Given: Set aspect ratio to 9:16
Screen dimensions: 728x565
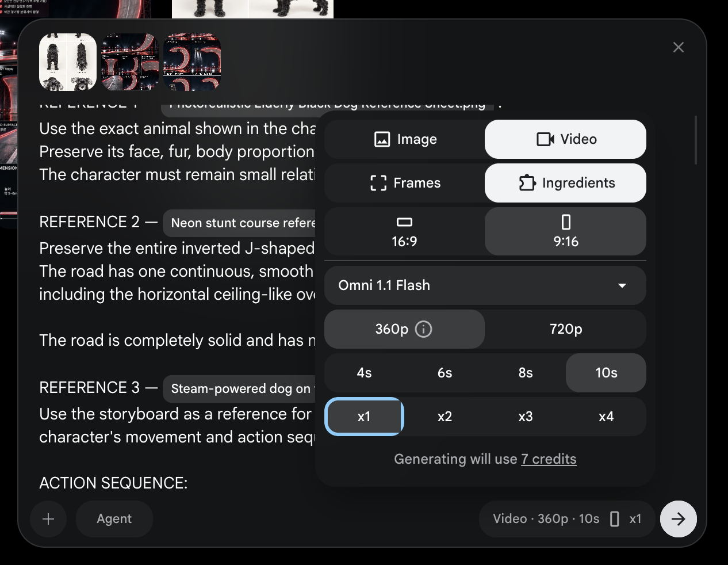Looking at the screenshot, I should 566,231.
